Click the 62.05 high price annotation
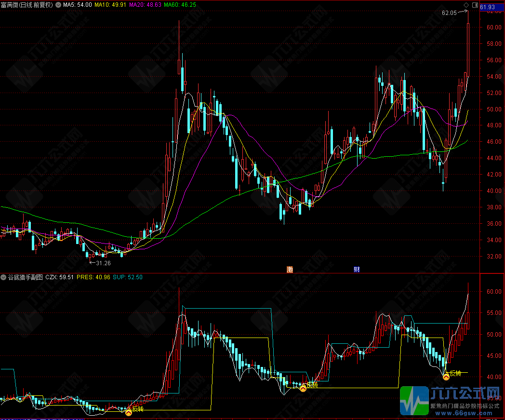Image resolution: width=505 pixels, height=420 pixels. (x=449, y=13)
